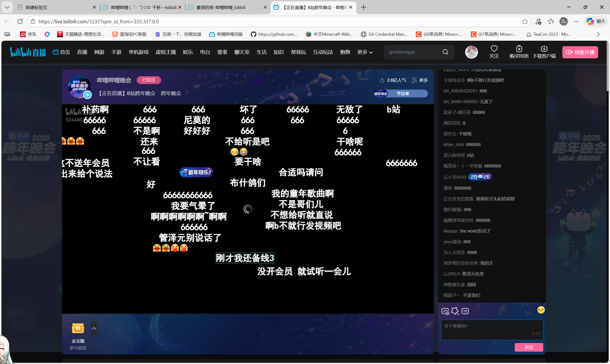The width and height of the screenshot is (610, 364).
Task: Open the emoji picker in chat panel
Action: click(541, 310)
